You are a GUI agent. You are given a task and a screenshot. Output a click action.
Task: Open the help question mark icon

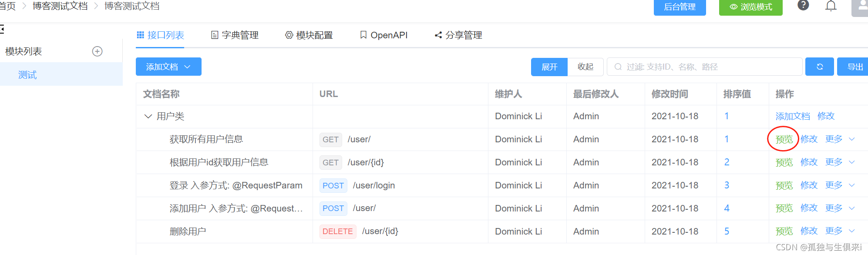(x=803, y=5)
